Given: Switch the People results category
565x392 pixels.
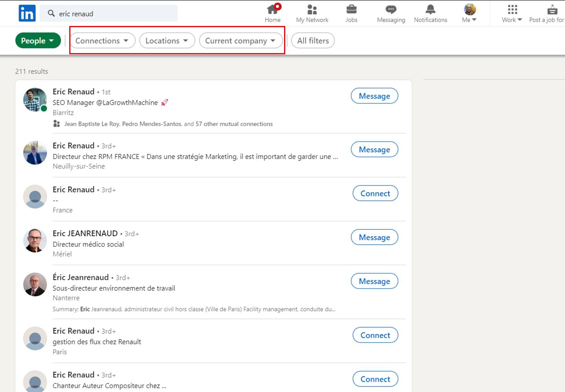Looking at the screenshot, I should pyautogui.click(x=38, y=40).
